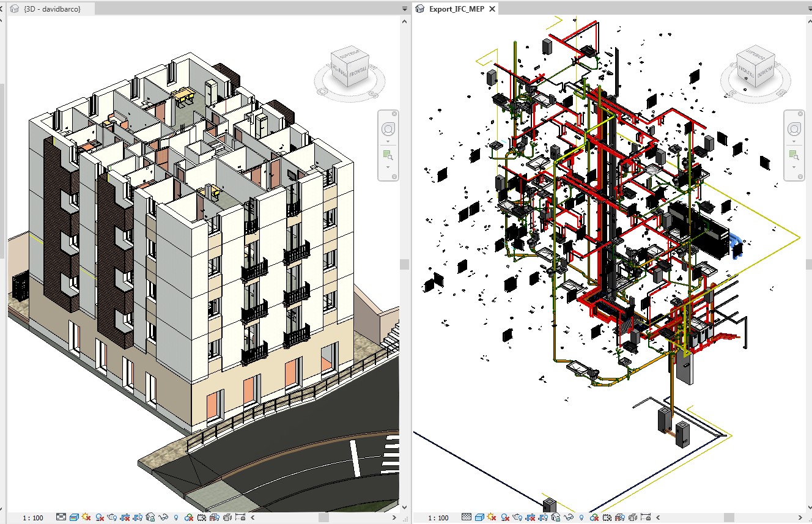Click horizontal scrollbar thumb in Export_IFC_MEP view

click(729, 517)
